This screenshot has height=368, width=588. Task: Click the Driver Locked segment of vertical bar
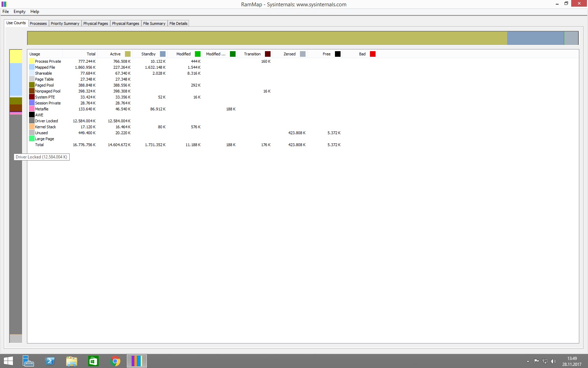[16, 224]
